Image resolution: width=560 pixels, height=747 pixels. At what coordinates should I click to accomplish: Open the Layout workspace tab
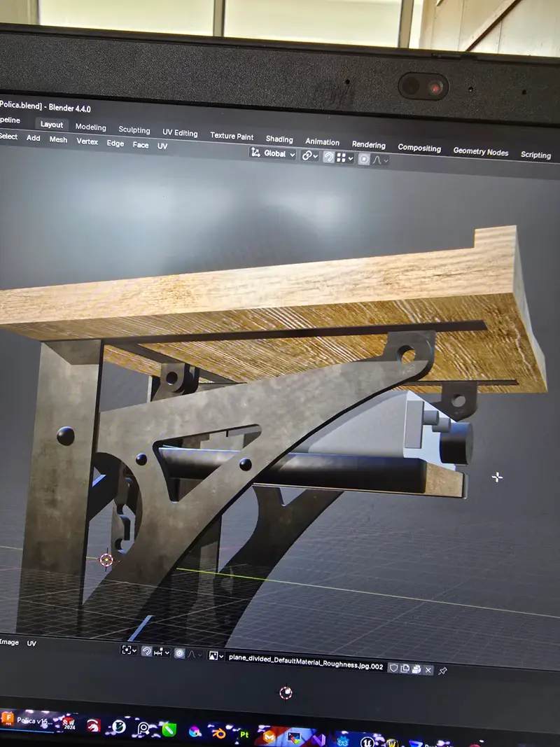pyautogui.click(x=51, y=125)
